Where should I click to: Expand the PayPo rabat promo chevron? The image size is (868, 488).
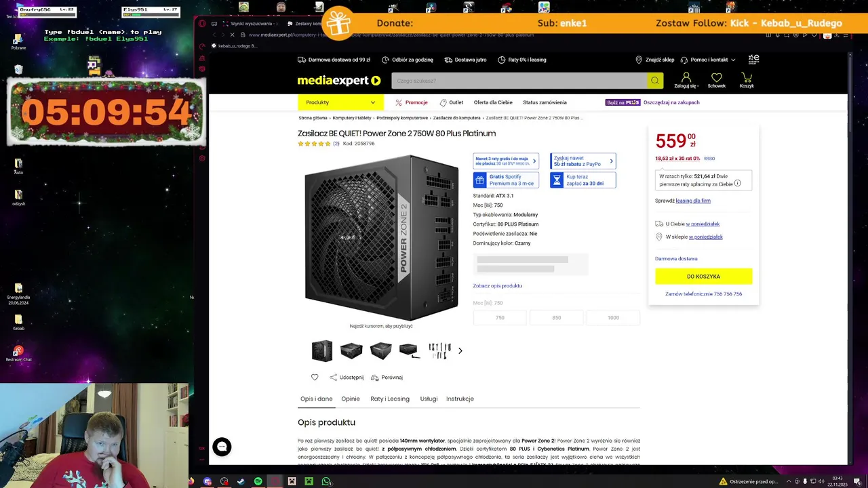pos(612,161)
